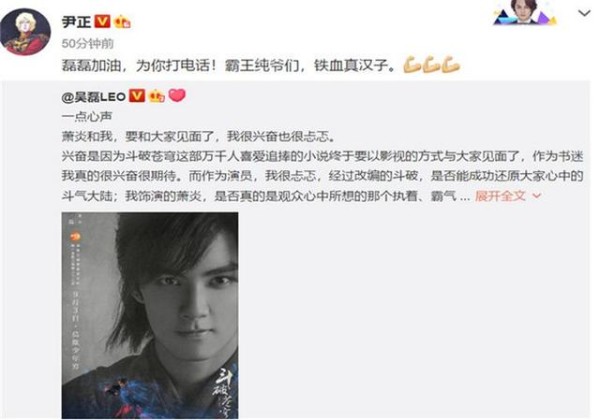The image size is (600, 420).
Task: Click the crown badge beside 吴磊LEO
Action: pos(157,96)
